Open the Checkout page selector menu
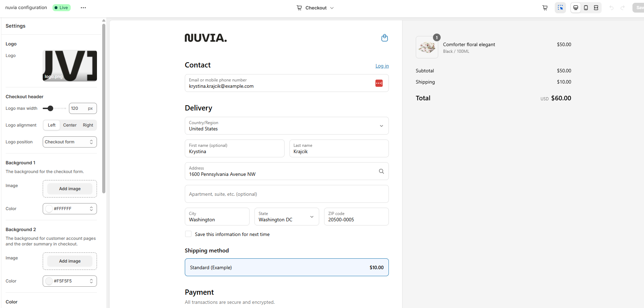The image size is (644, 308). pos(315,8)
